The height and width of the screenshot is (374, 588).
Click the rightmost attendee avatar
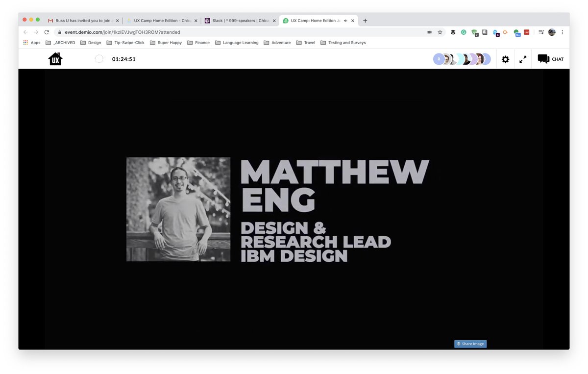coord(486,59)
